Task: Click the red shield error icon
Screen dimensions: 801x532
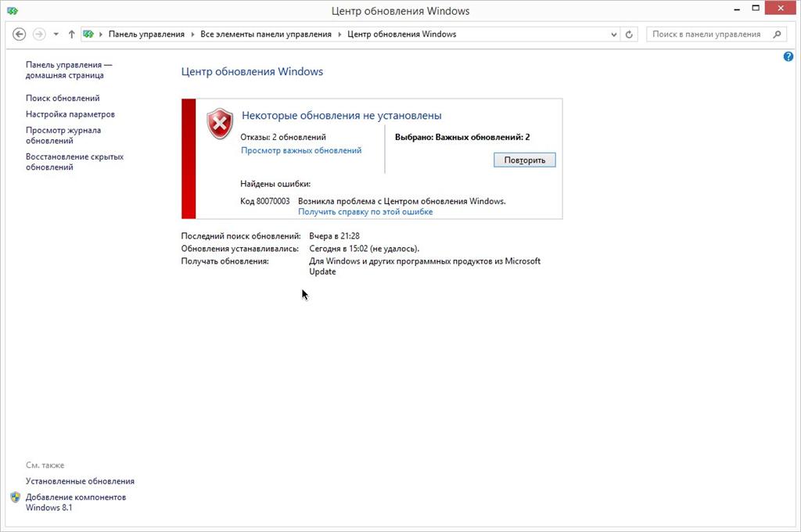Action: tap(220, 123)
